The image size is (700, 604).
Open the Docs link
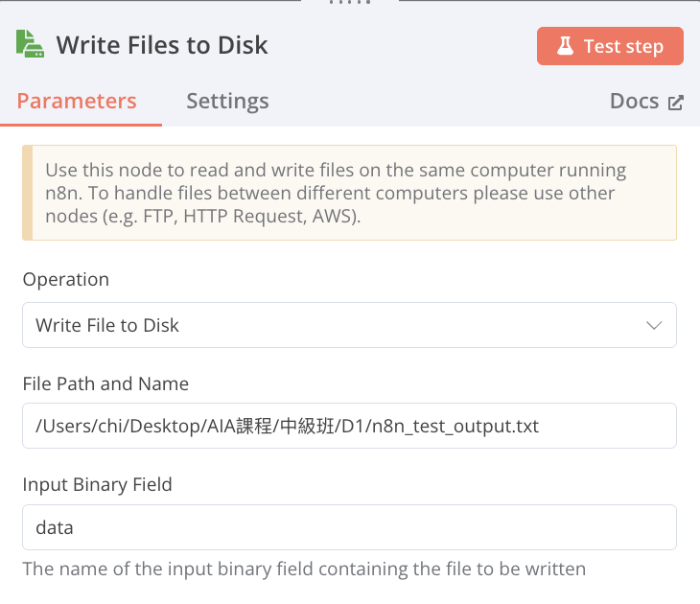click(x=634, y=102)
